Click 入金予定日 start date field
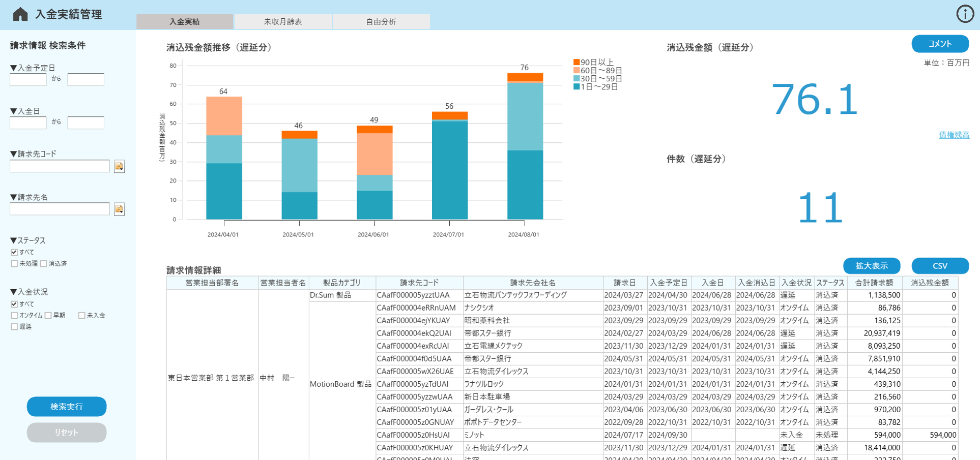980x460 pixels. click(28, 79)
